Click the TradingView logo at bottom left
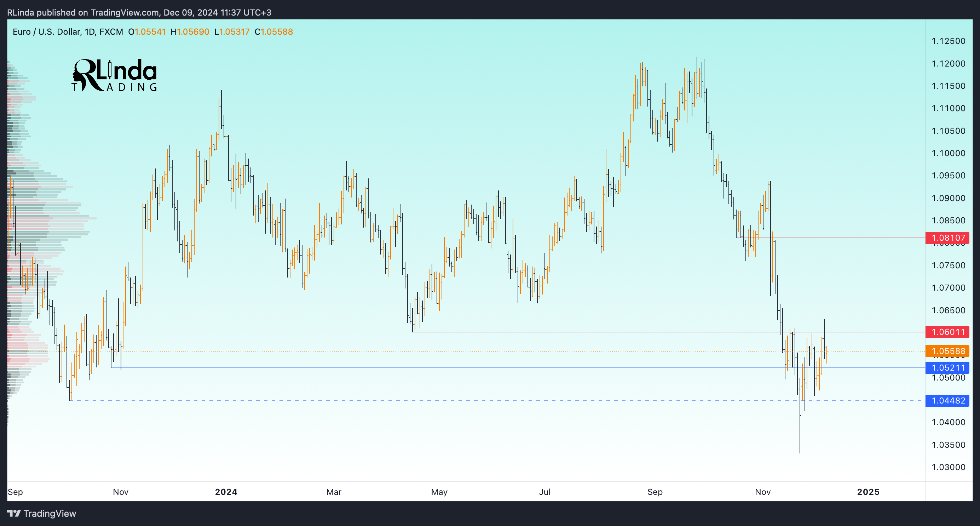This screenshot has width=980, height=526. tap(42, 514)
